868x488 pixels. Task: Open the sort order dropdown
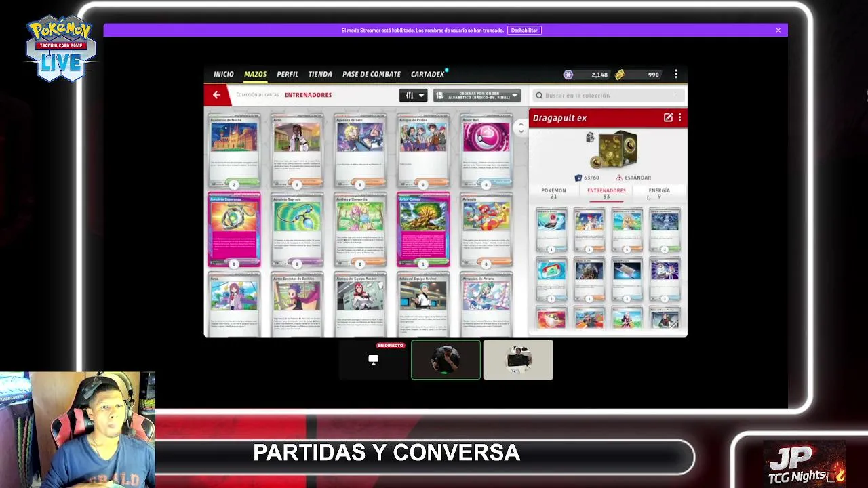477,96
